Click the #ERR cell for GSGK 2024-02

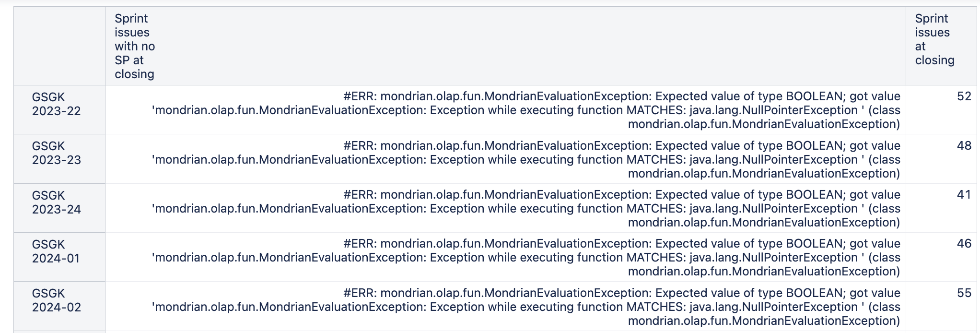[505, 306]
